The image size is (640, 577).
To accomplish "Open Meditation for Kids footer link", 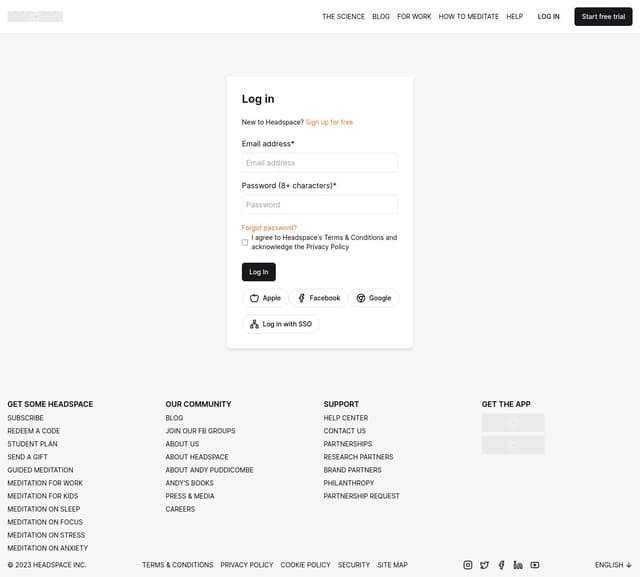I will tap(42, 496).
